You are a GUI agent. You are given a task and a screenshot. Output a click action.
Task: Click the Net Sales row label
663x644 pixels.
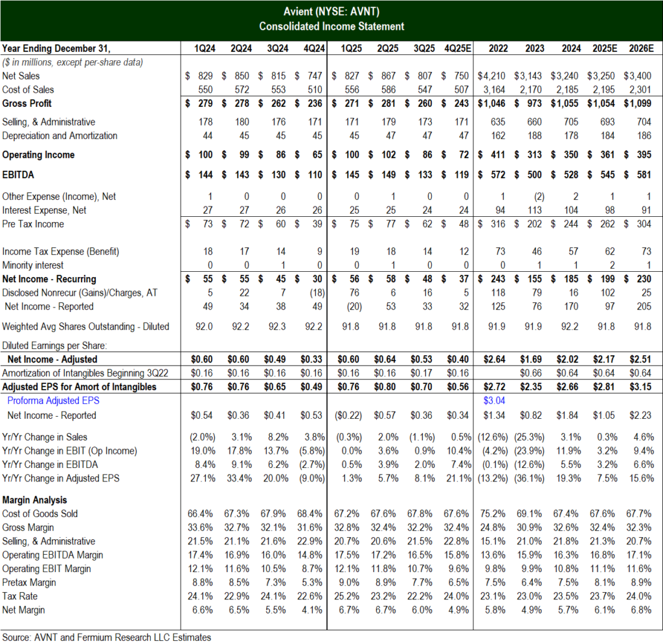pos(21,76)
